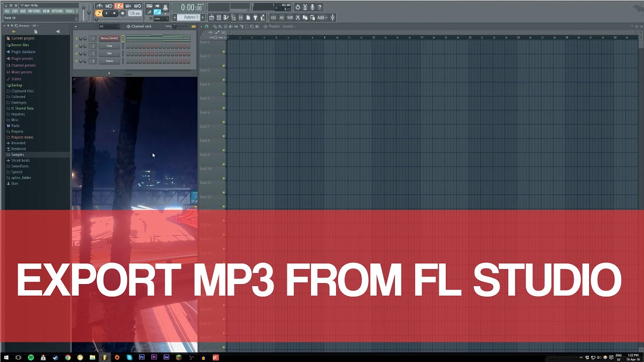Open the Playlist - (none) title dropdown
The width and height of the screenshot is (644, 362).
click(281, 26)
